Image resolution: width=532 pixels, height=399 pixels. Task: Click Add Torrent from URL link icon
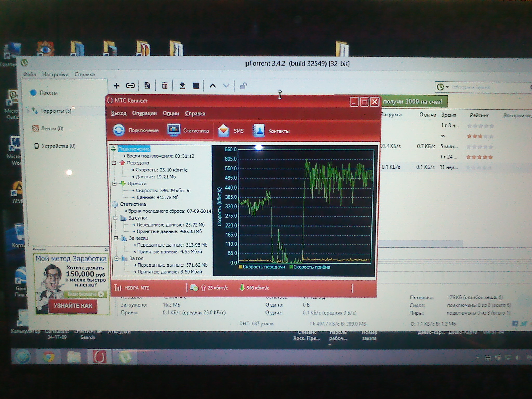click(130, 85)
